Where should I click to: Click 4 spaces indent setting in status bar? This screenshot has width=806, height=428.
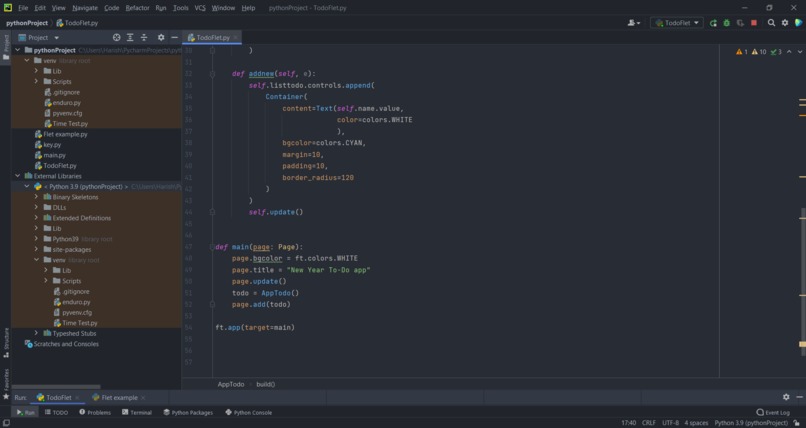(696, 423)
